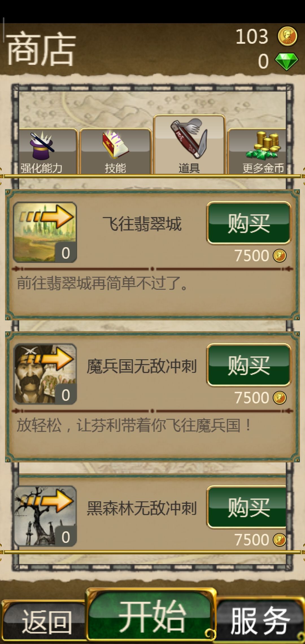
Task: Buy the 魔兵国无敌冲刺 item
Action: [249, 365]
